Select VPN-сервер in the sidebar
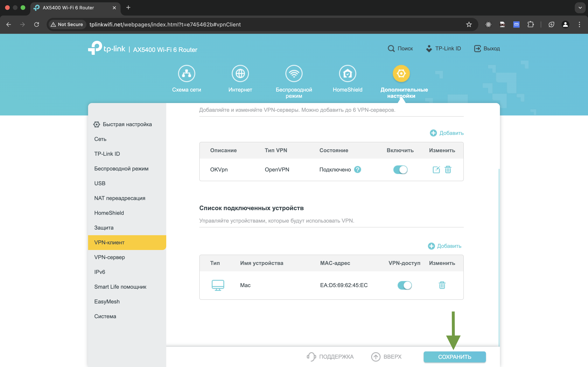 [109, 257]
